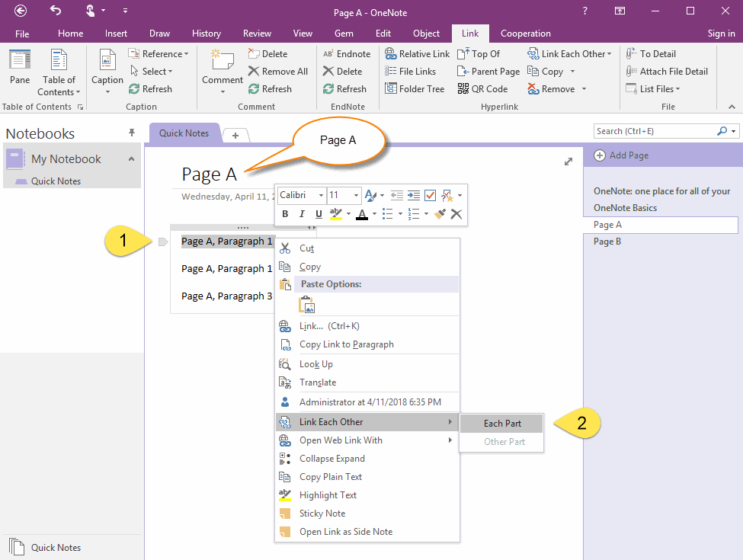Click Attach File Detail

point(667,72)
